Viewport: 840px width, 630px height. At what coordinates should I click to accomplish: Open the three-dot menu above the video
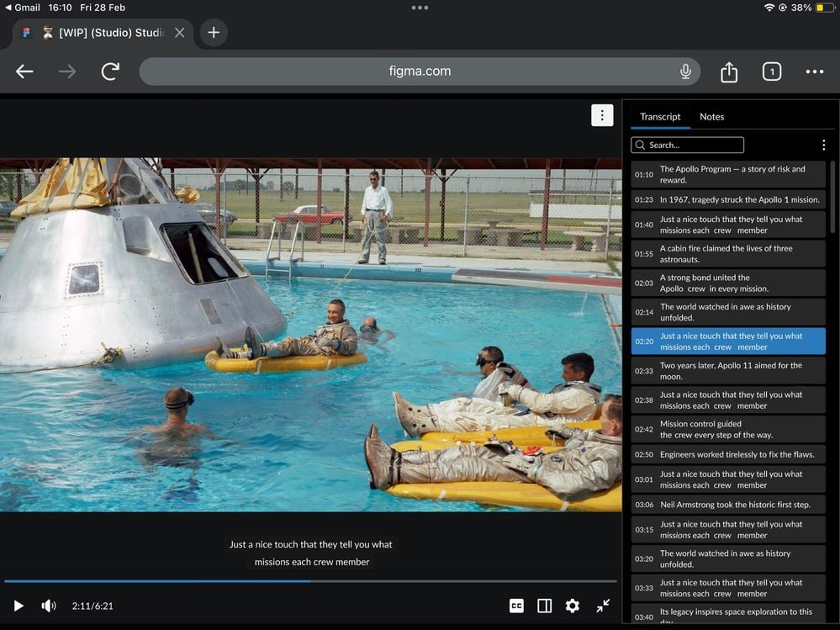tap(602, 115)
